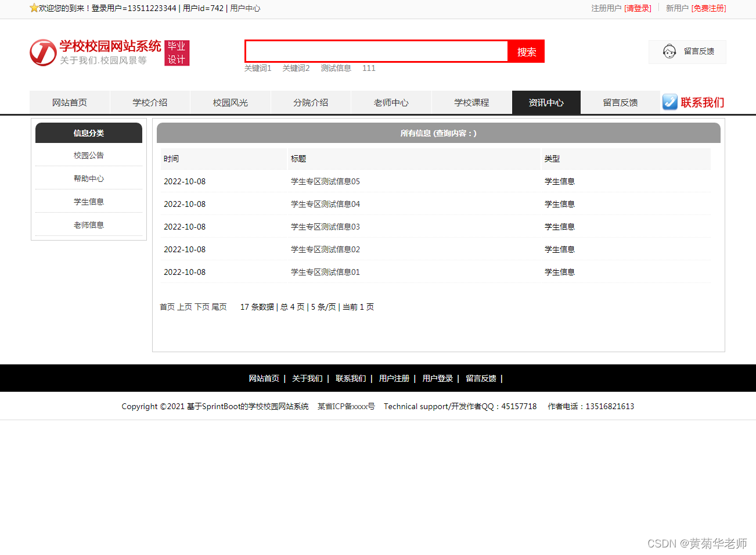Click 学生信息 type in 测试信息03 row
The height and width of the screenshot is (555, 756).
[x=560, y=227]
